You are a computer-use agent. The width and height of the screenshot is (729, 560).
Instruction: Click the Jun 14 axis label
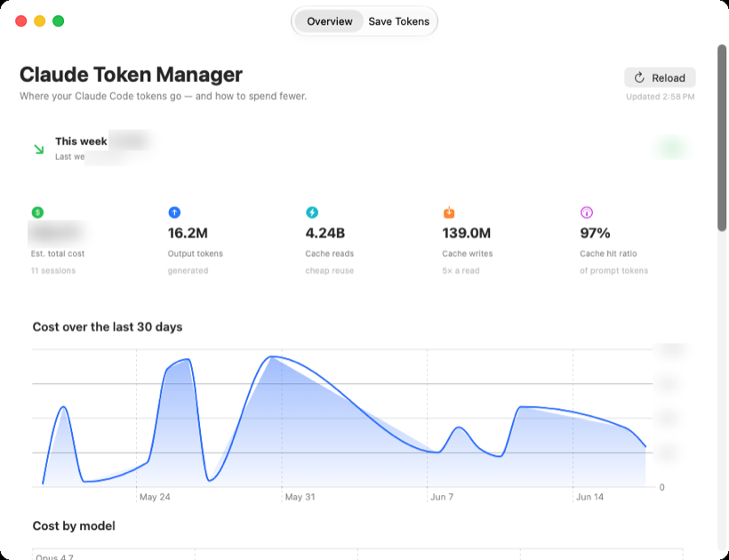click(x=589, y=497)
